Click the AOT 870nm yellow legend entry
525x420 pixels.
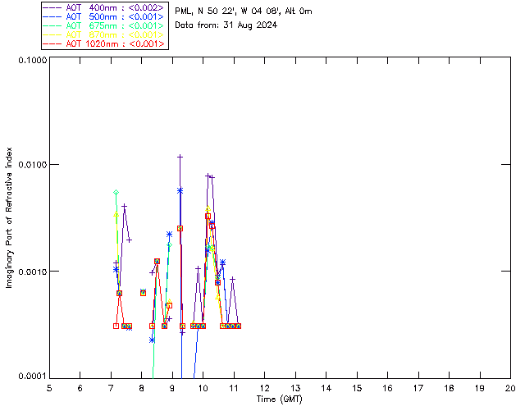[x=104, y=34]
